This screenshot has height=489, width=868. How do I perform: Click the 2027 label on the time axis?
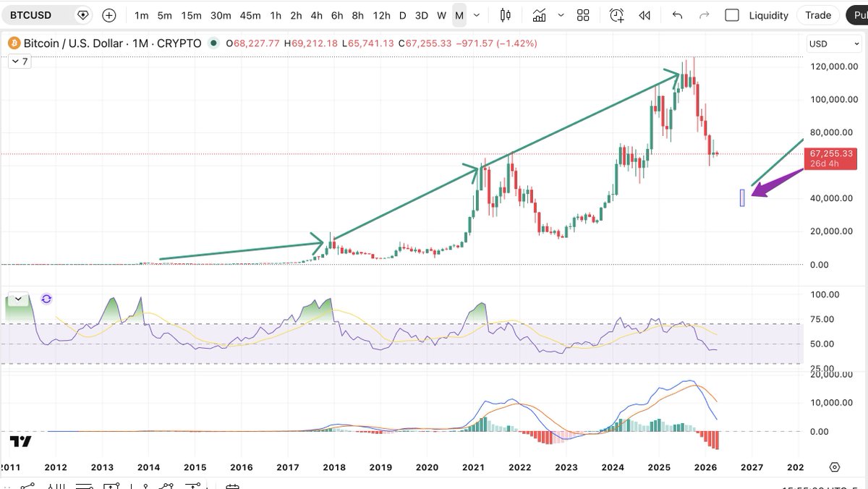point(752,467)
